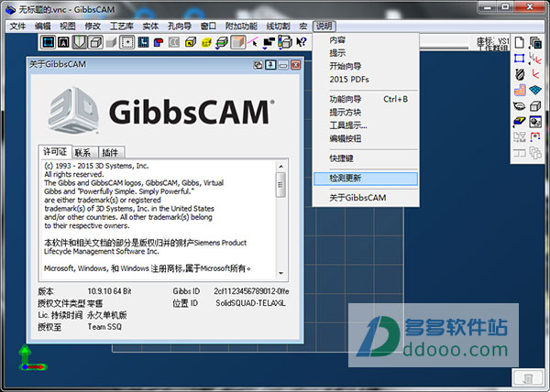
Task: Open the 宏 menu
Action: [303, 27]
